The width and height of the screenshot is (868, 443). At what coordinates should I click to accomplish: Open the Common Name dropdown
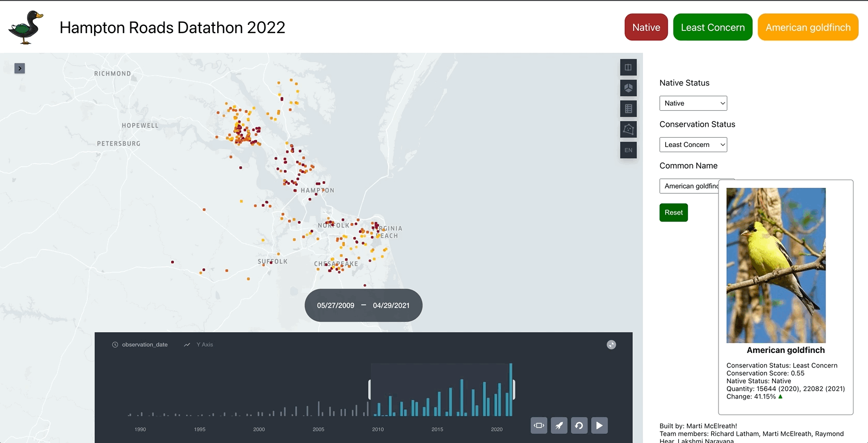(x=689, y=186)
